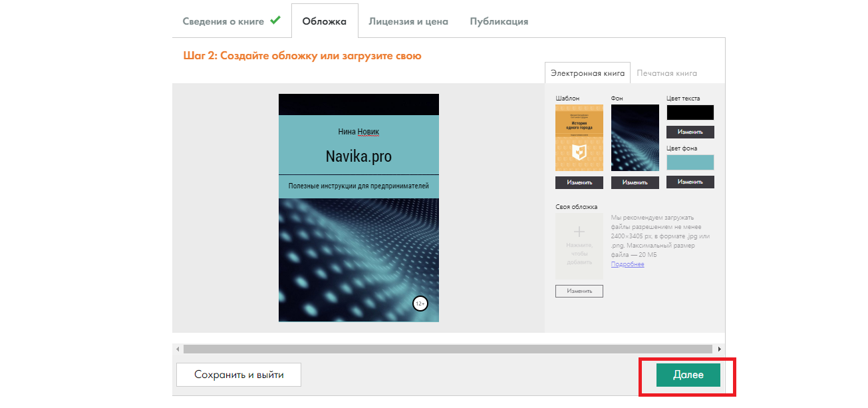Select the Шаблон template thumbnail
Image resolution: width=868 pixels, height=408 pixels.
pyautogui.click(x=579, y=138)
